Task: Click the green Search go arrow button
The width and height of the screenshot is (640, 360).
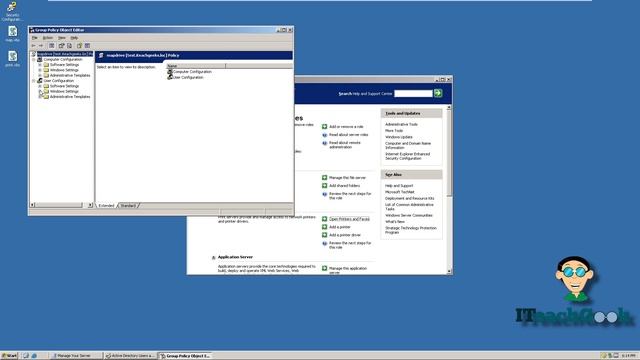Action: pyautogui.click(x=438, y=93)
